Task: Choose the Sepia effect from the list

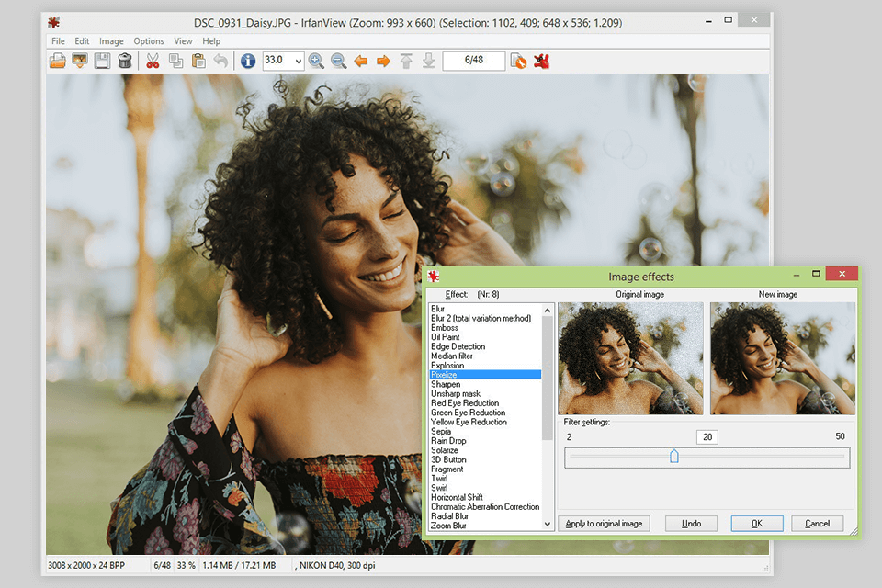Action: click(441, 432)
